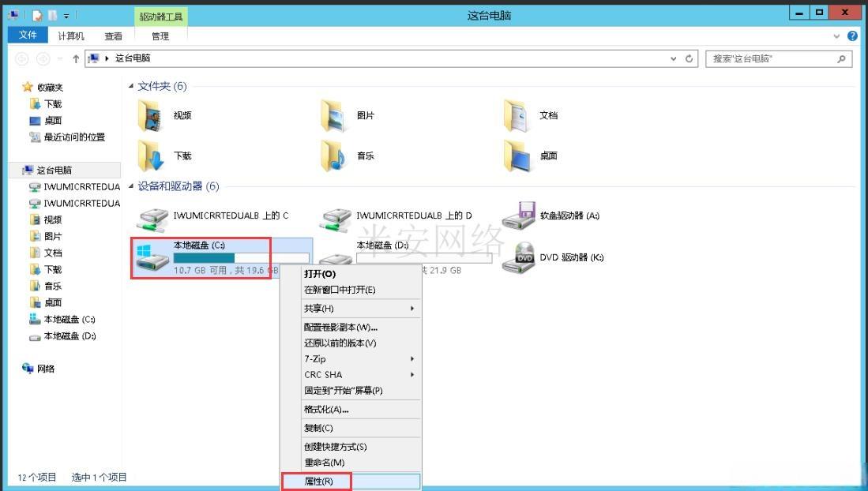
Task: Collapse the 文件夹 (6) group
Action: (x=131, y=86)
